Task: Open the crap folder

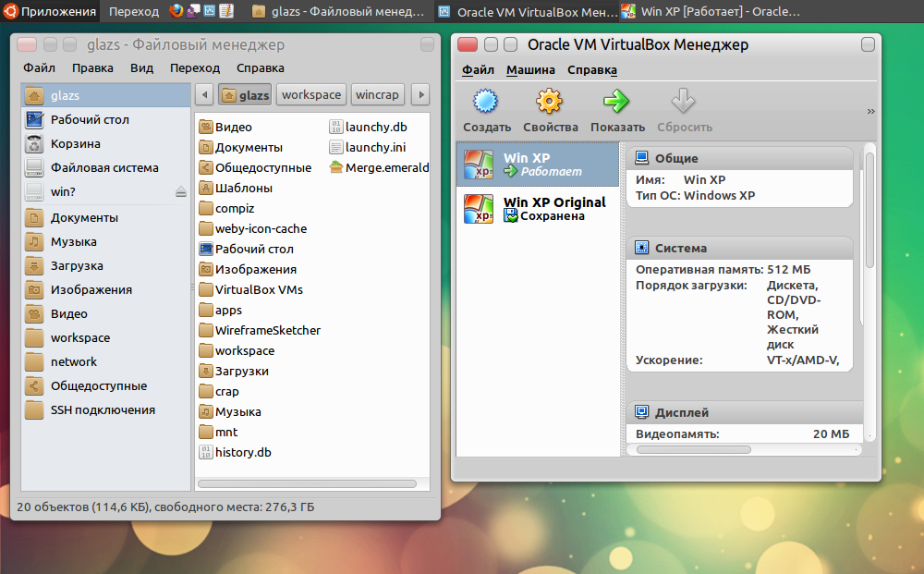Action: tap(219, 391)
